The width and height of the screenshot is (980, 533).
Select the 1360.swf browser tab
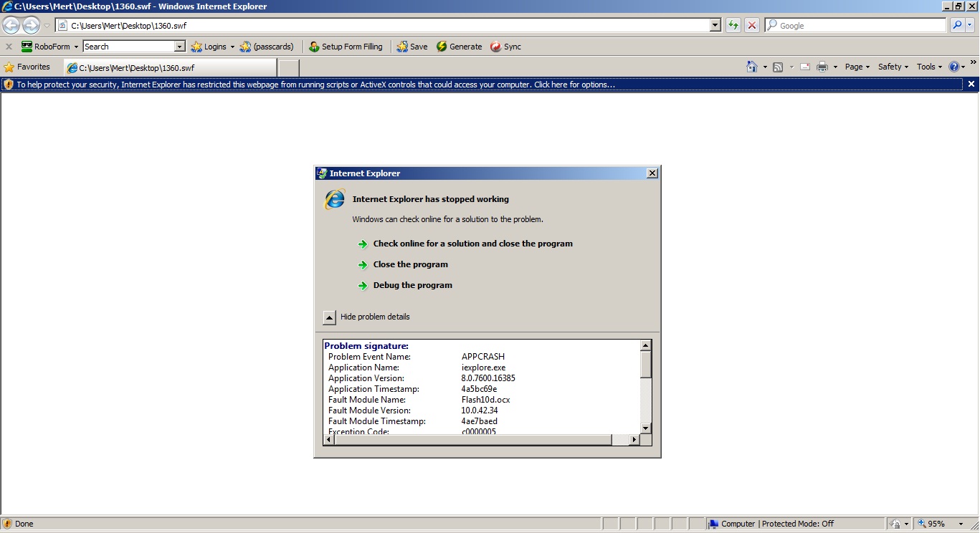pos(169,68)
